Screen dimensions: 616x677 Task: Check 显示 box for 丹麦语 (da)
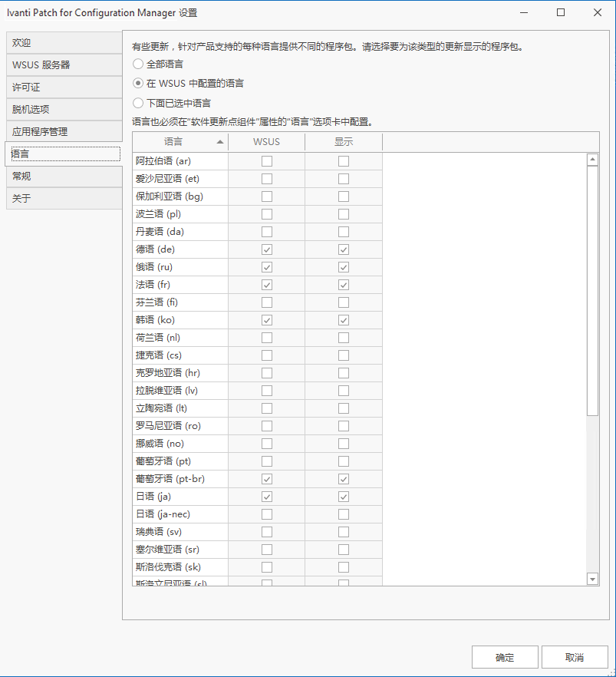[344, 232]
